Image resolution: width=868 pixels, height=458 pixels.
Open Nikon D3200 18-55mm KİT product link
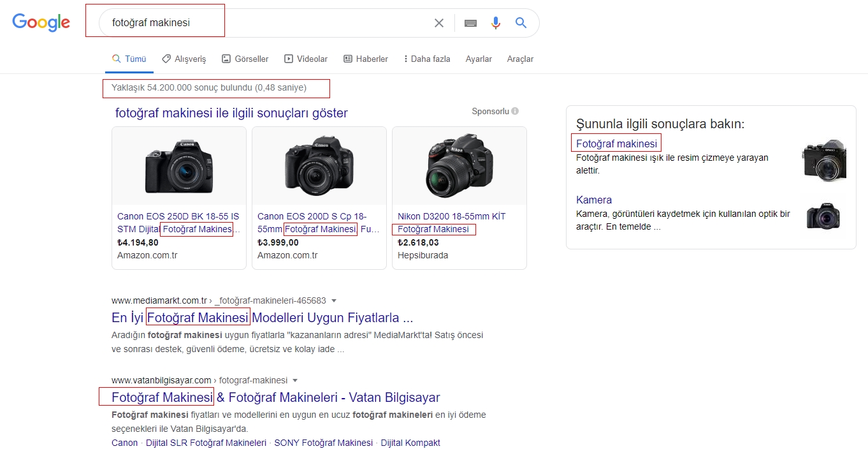point(452,223)
